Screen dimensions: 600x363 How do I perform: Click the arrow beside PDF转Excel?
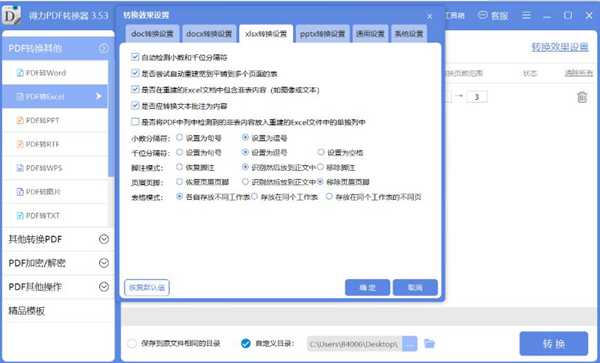[99, 96]
